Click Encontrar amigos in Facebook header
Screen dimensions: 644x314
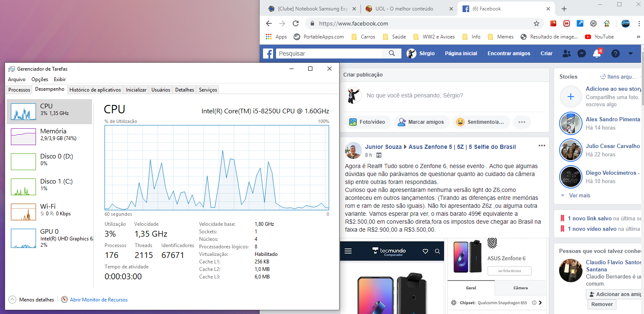coord(509,54)
